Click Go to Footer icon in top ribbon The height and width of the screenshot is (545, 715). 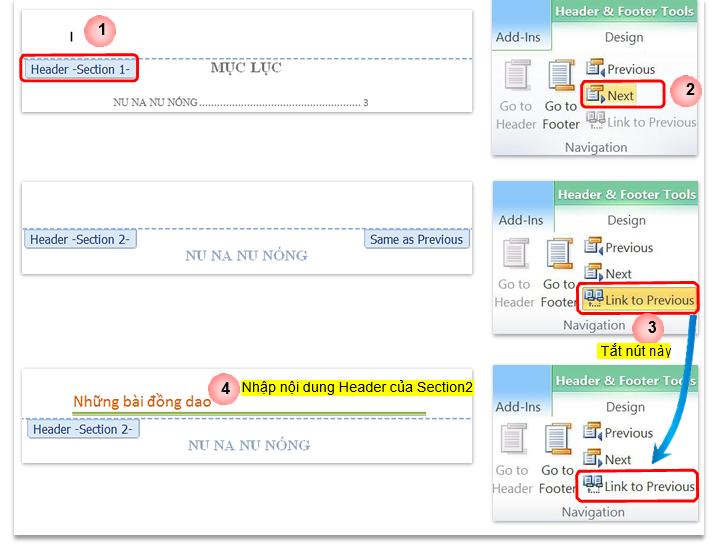(561, 96)
